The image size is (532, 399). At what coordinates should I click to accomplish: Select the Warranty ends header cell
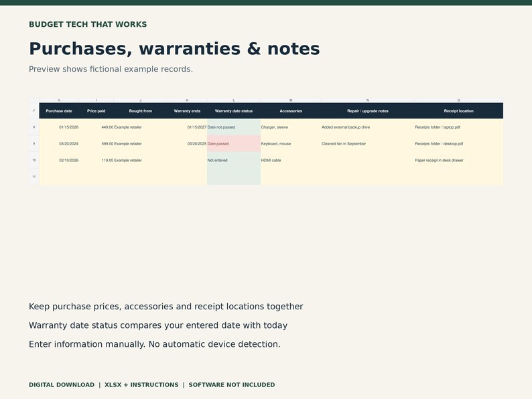tap(187, 111)
